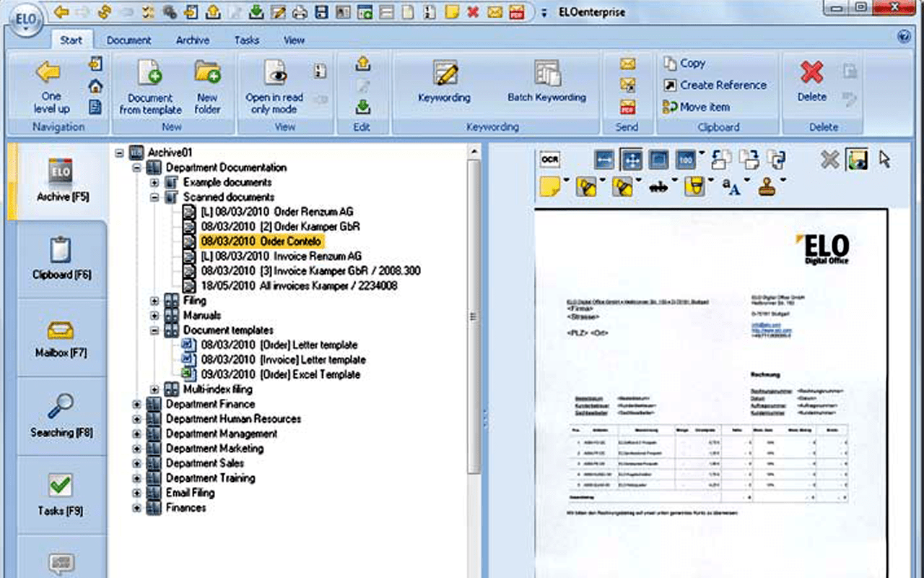Expand the Example documents folder
Image resolution: width=924 pixels, height=578 pixels.
pyautogui.click(x=154, y=182)
